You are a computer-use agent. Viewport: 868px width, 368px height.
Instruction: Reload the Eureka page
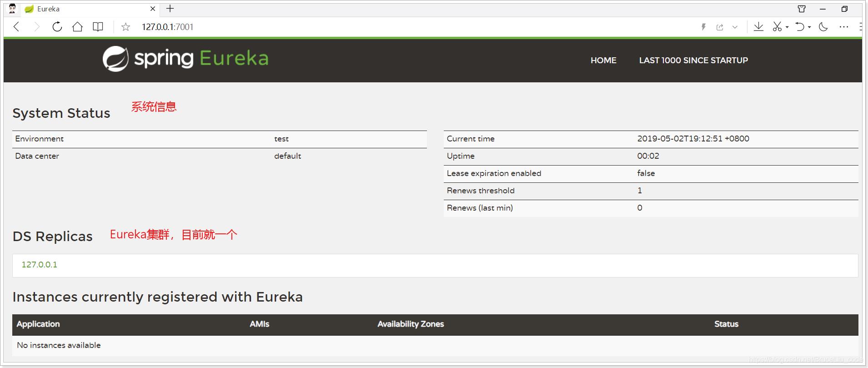pos(57,27)
